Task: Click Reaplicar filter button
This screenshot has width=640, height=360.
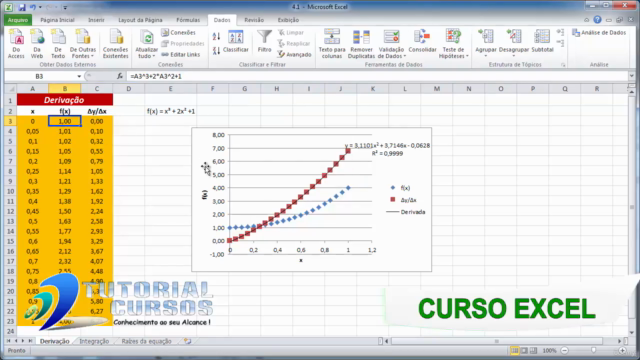Action: coord(293,43)
